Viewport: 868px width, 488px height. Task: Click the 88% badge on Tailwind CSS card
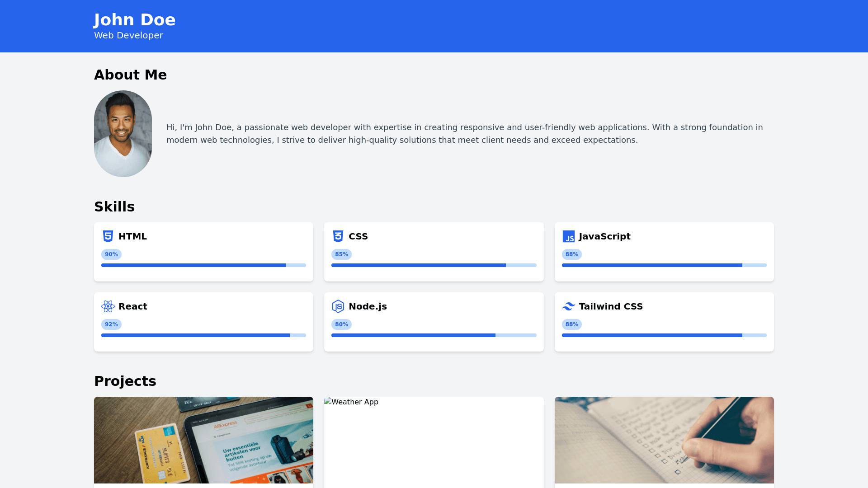pos(571,324)
